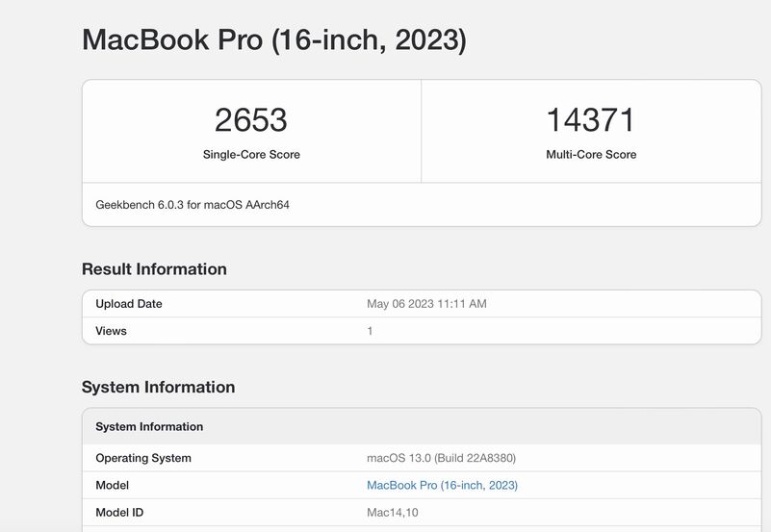Click the Model ID label
771x532 pixels.
point(119,513)
